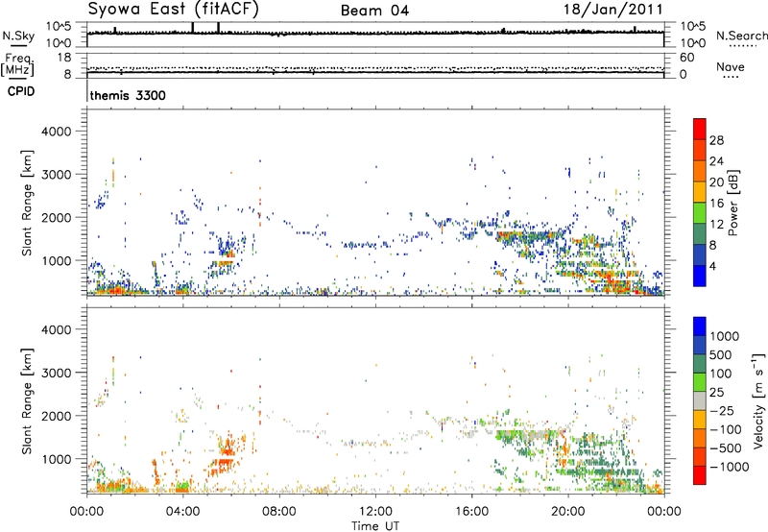This screenshot has width=768, height=532.
Task: Click the '1000' tick on velocity panel's range axis
Action: click(57, 459)
